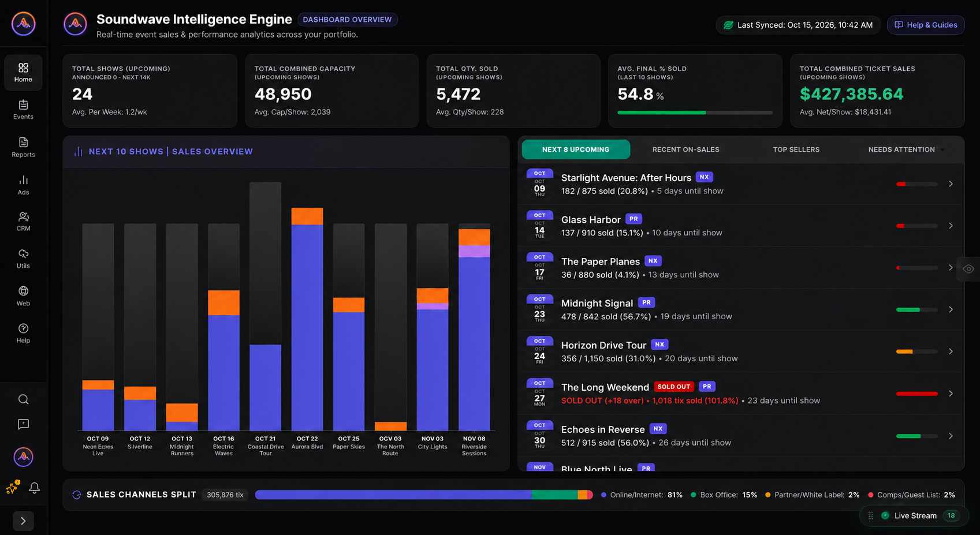The width and height of the screenshot is (980, 535).
Task: Click the PR tag beside Glass Harbor
Action: (634, 219)
